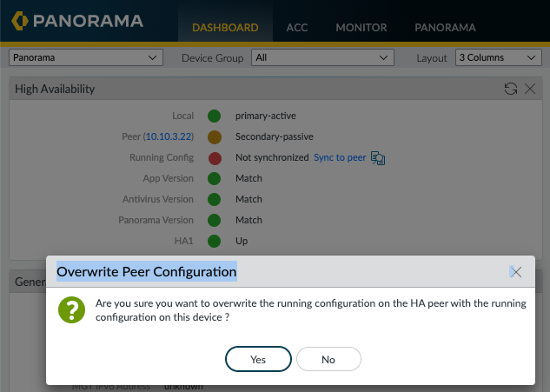Open the Layout 3 Columns dropdown
This screenshot has width=550, height=392.
point(499,57)
